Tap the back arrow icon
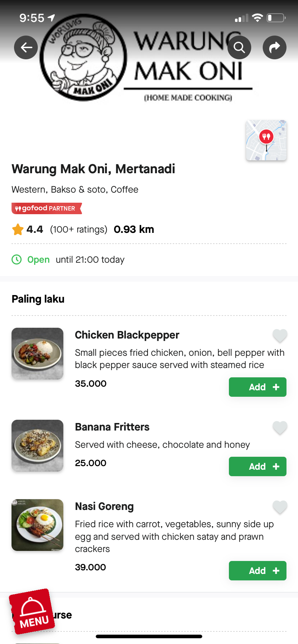Image resolution: width=298 pixels, height=644 pixels. pos(26,47)
